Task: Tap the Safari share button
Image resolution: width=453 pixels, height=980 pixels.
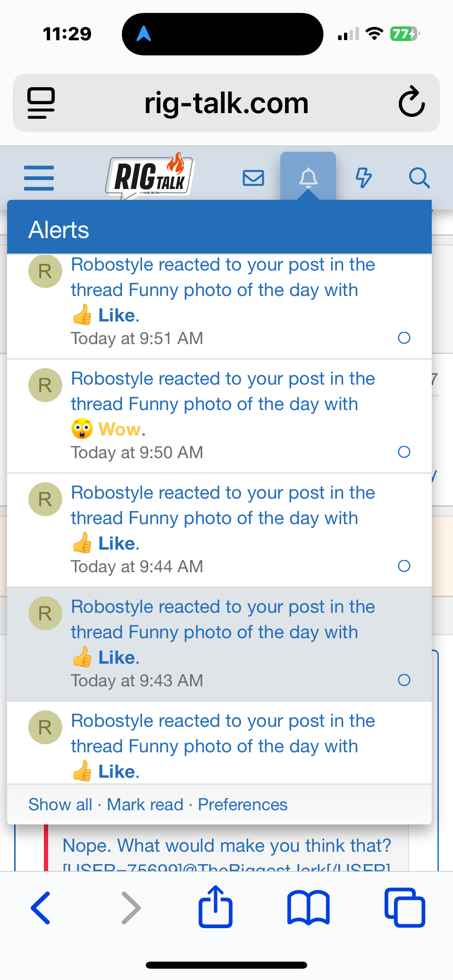Action: click(x=216, y=907)
